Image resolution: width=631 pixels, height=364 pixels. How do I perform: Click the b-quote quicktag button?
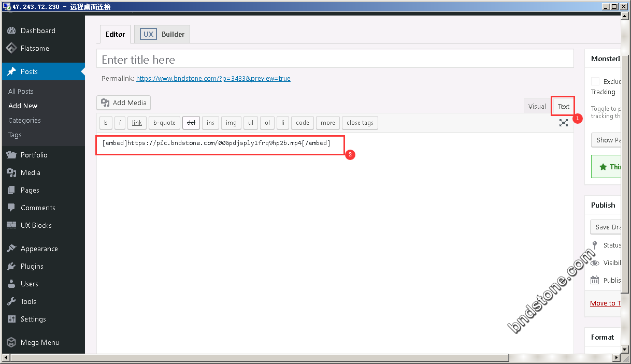point(164,123)
